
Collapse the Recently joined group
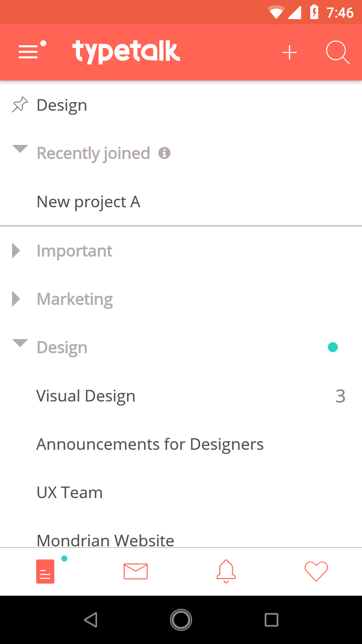coord(20,149)
